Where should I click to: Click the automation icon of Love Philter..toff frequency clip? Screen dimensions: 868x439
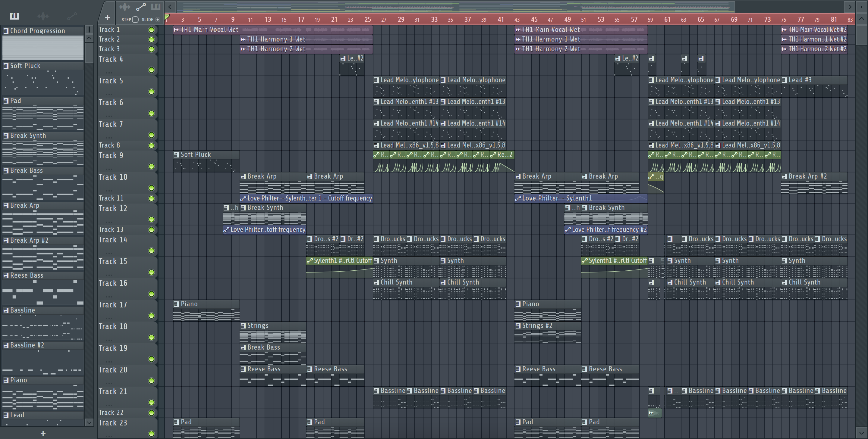point(226,230)
